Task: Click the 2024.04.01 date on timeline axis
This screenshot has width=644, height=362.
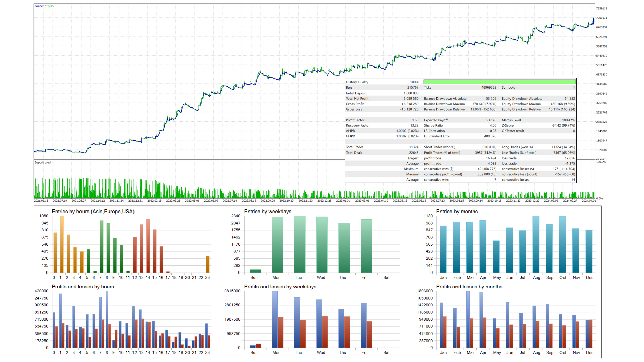Action: pos(589,201)
